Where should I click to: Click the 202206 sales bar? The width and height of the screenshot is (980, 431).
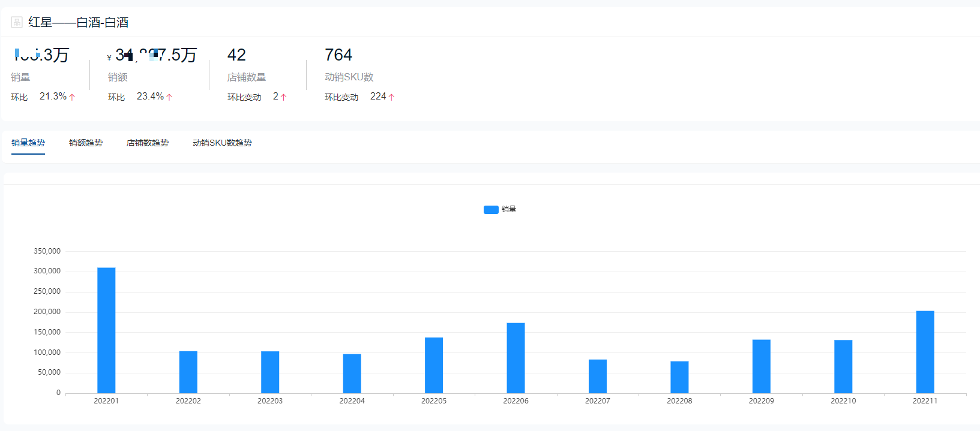516,358
